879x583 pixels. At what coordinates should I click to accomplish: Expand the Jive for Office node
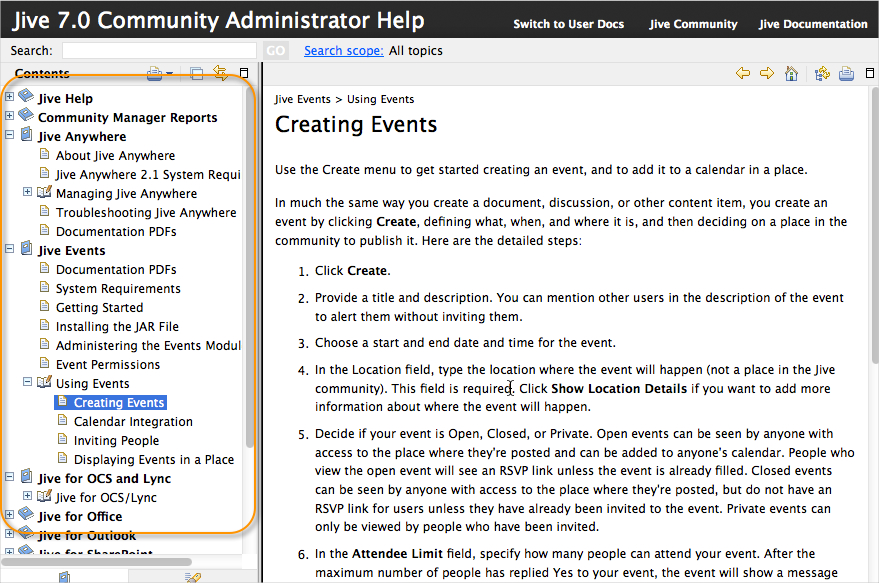pyautogui.click(x=10, y=514)
